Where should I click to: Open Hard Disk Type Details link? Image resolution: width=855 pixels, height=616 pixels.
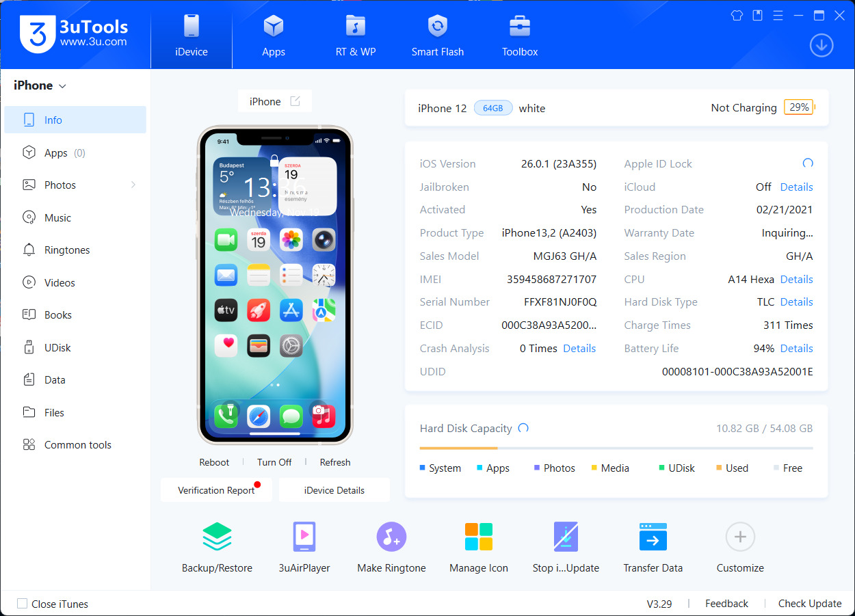tap(797, 302)
